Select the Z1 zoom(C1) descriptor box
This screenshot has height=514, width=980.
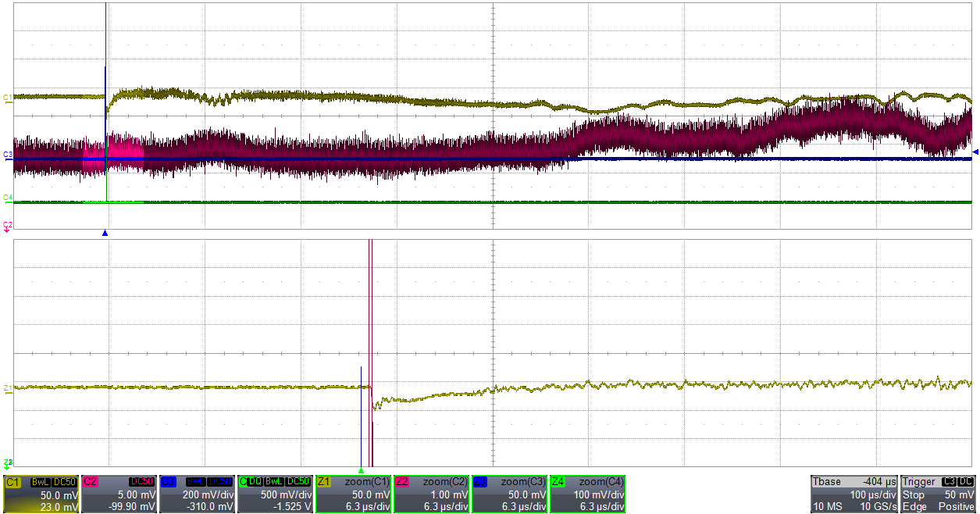coord(353,494)
